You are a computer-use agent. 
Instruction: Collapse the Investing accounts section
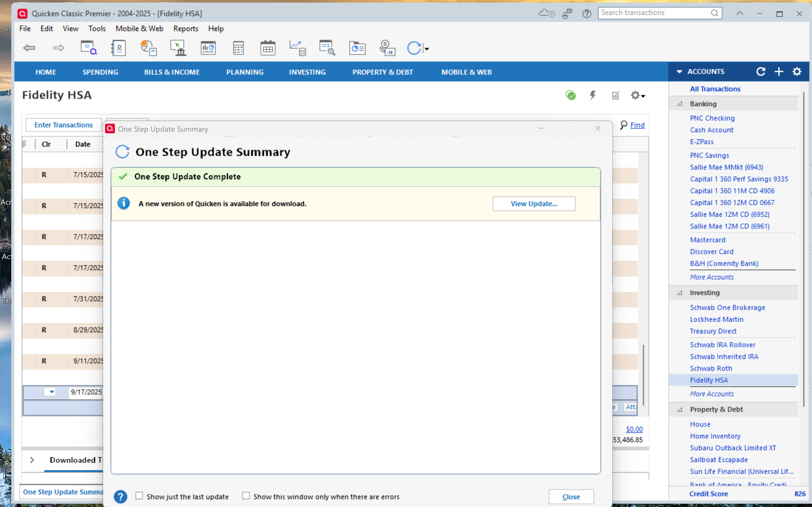[680, 293]
